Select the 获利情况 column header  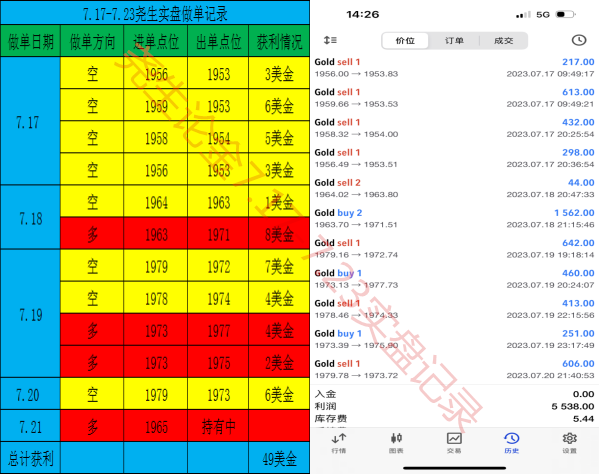(279, 41)
